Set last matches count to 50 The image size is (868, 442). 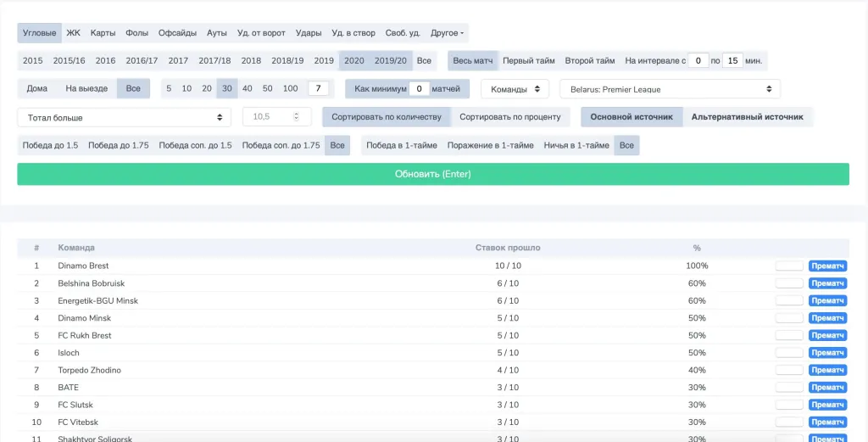pyautogui.click(x=267, y=88)
